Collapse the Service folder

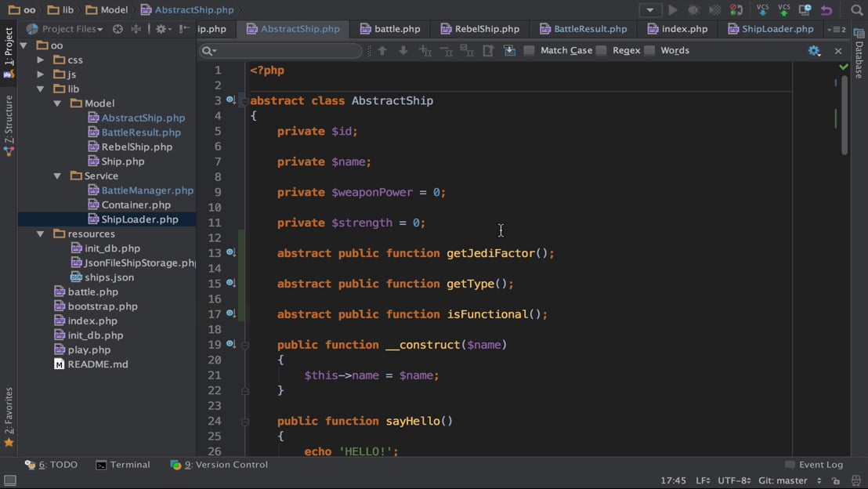click(x=57, y=176)
